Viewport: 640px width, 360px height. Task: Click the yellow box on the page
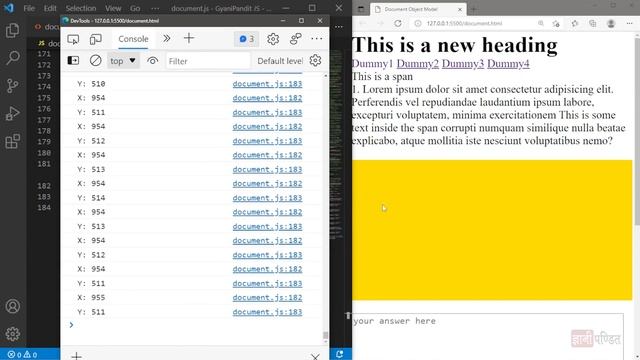[x=492, y=230]
